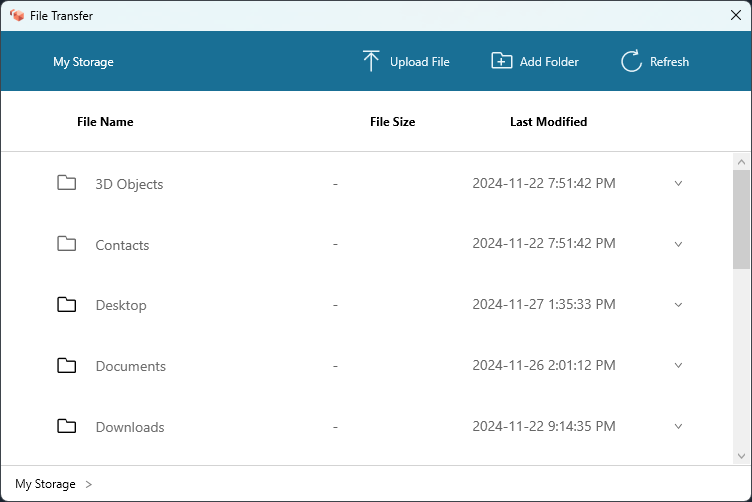This screenshot has width=752, height=502.
Task: Click the date 2024-11-22 9:14:35 PM
Action: (x=544, y=426)
